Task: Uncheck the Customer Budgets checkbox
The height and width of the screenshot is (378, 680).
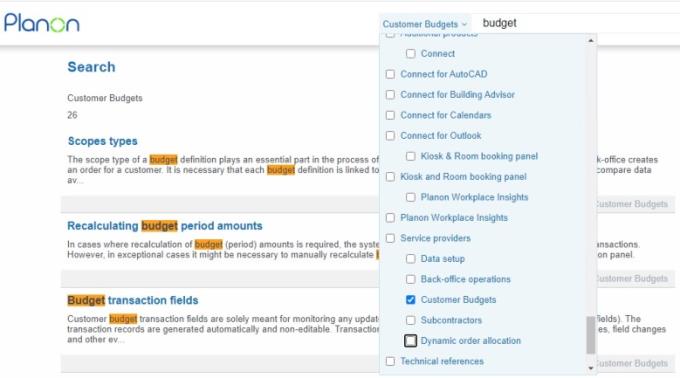Action: 411,300
